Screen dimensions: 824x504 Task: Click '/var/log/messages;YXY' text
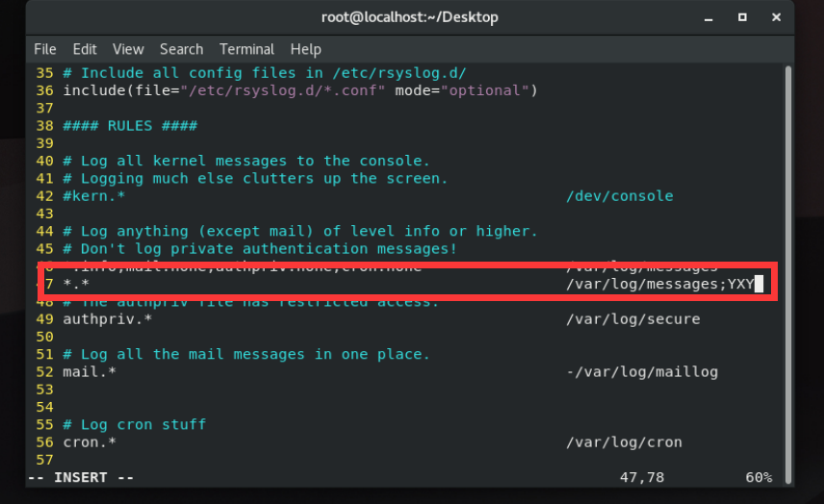(660, 284)
